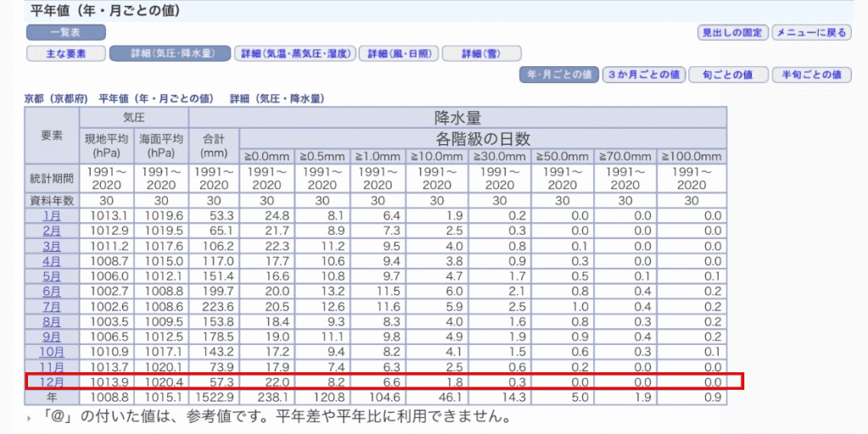Open the 5月 link
This screenshot has width=868, height=434.
[52, 275]
